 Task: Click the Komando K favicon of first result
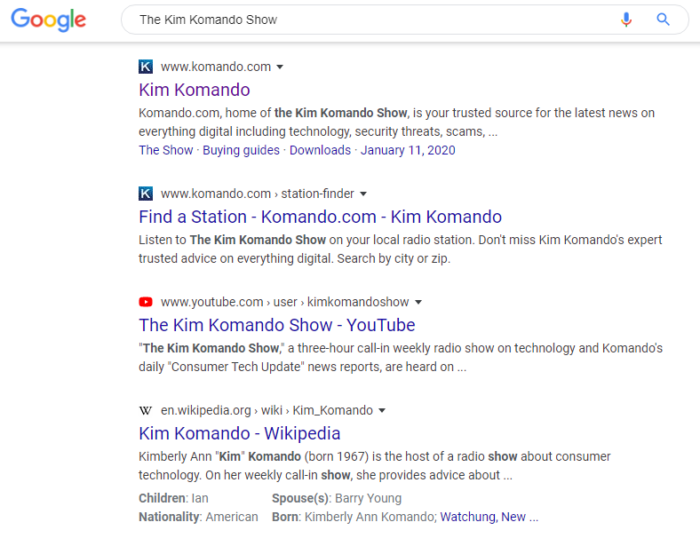point(146,67)
